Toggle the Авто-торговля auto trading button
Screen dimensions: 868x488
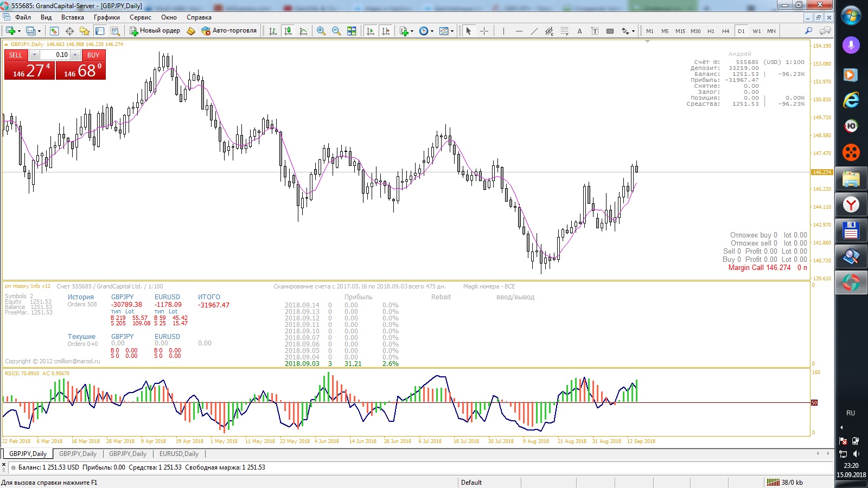click(x=228, y=30)
